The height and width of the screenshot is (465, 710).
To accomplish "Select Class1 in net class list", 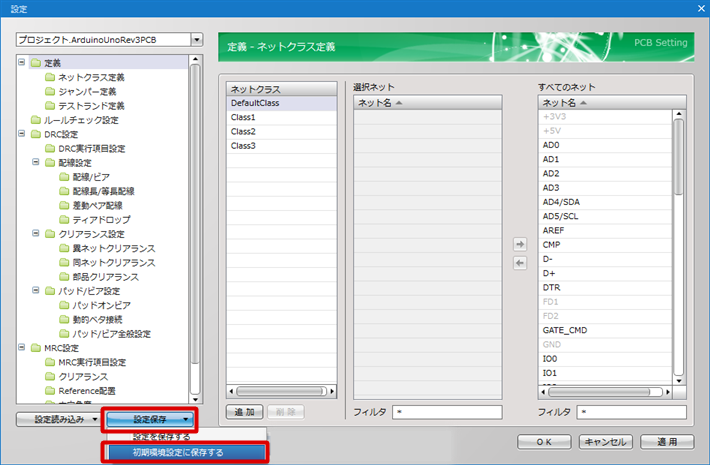I will [282, 117].
